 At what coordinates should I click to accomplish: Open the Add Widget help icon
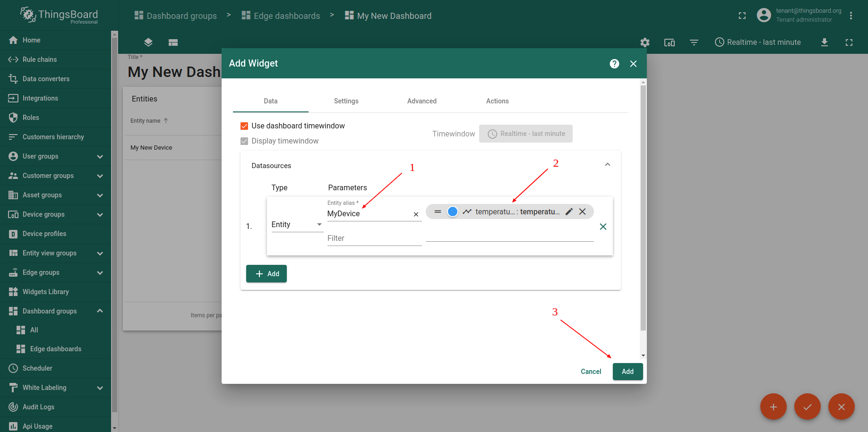pos(614,64)
